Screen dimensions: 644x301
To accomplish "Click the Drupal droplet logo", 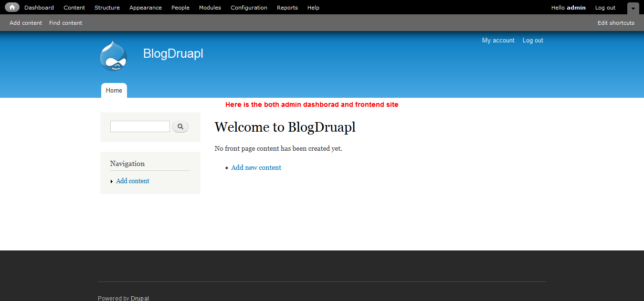I will [113, 55].
